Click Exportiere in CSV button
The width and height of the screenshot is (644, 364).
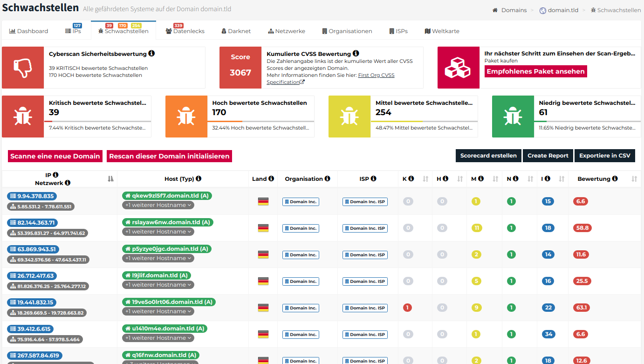604,156
